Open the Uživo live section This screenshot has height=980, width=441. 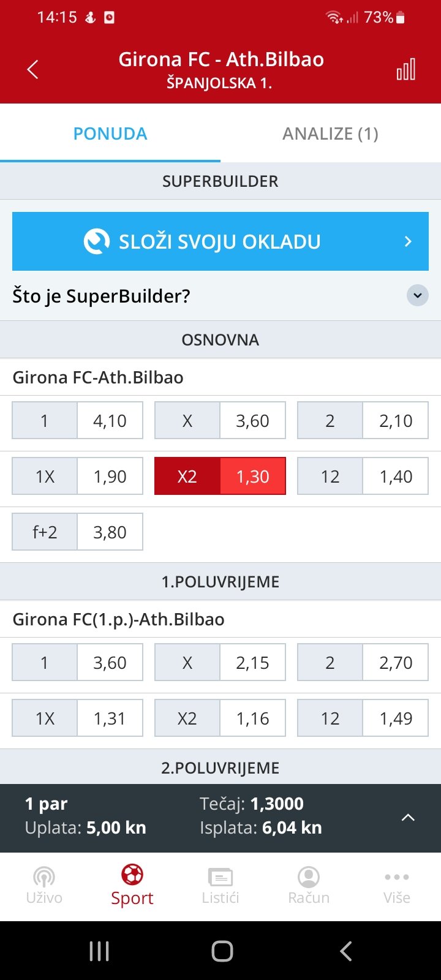click(x=44, y=886)
